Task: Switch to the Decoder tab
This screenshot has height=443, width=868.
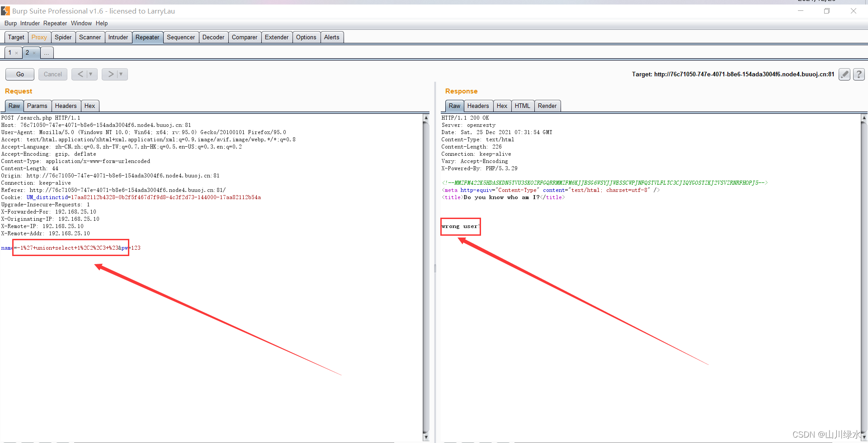Action: pyautogui.click(x=213, y=37)
